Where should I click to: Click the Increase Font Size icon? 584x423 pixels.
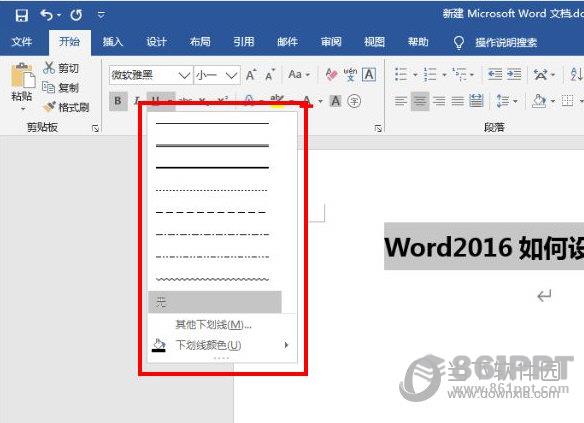(251, 75)
